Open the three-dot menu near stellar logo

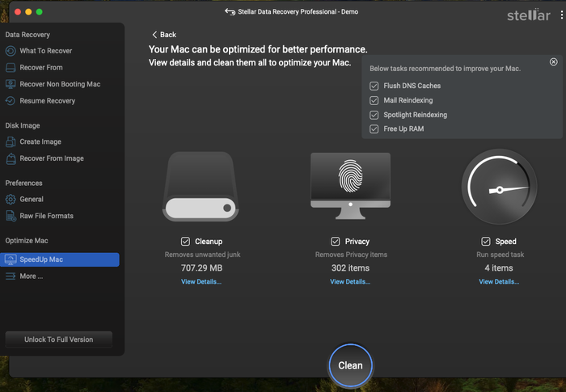[x=561, y=15]
